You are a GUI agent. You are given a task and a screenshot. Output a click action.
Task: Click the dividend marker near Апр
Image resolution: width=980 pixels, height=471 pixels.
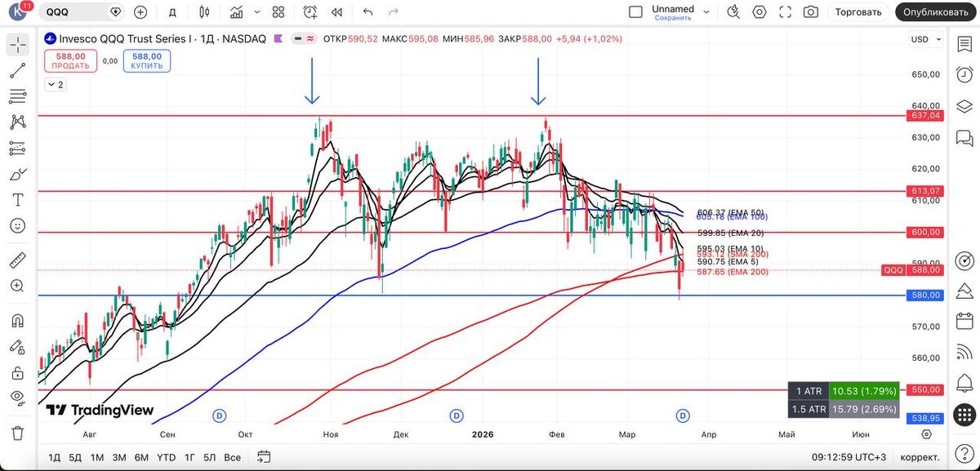(683, 416)
